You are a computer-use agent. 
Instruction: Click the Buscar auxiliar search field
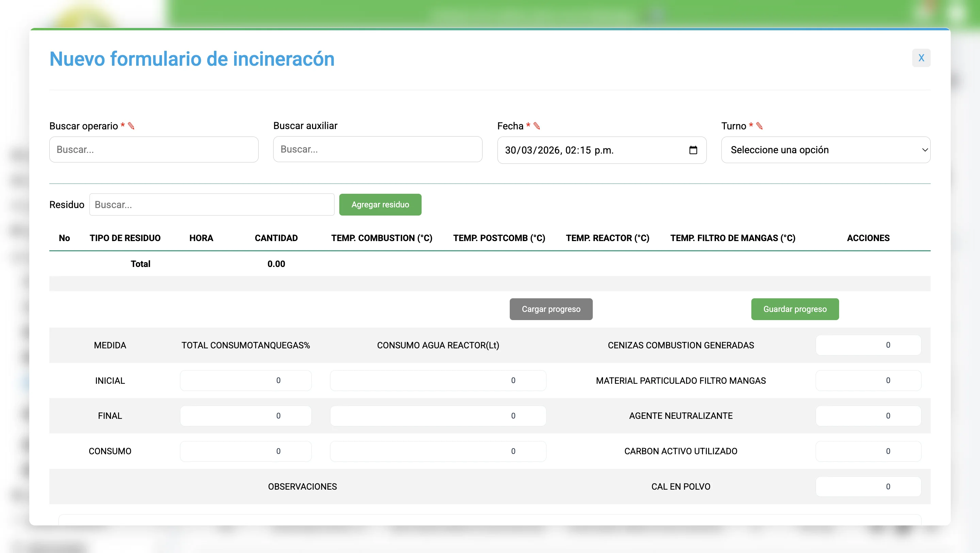pyautogui.click(x=377, y=149)
